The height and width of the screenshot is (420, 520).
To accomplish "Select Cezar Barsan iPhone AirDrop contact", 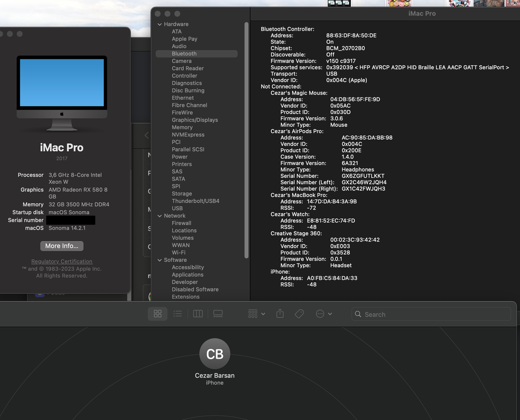I will (x=215, y=362).
